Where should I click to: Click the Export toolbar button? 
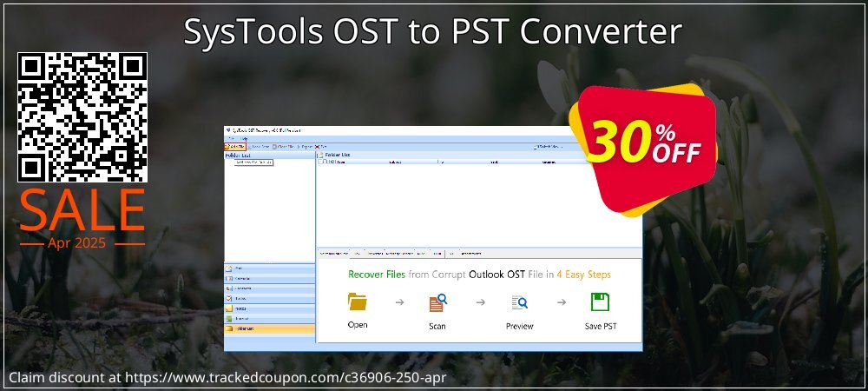coord(305,147)
